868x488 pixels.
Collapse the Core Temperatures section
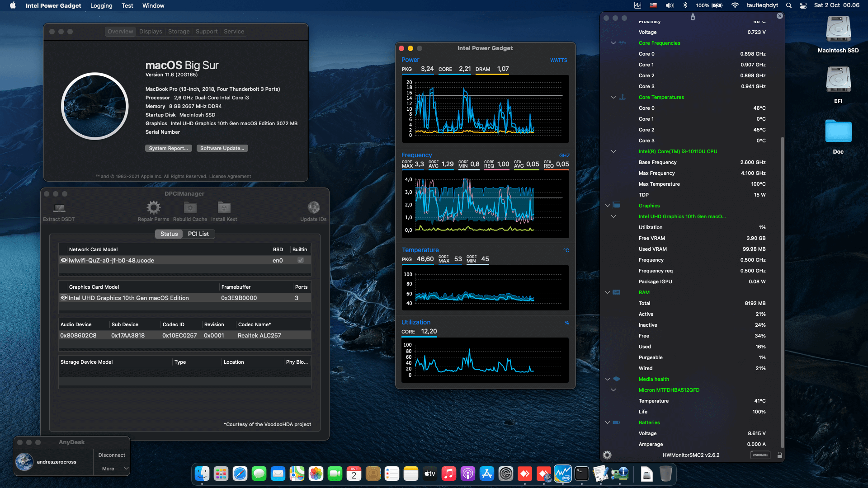pyautogui.click(x=613, y=97)
